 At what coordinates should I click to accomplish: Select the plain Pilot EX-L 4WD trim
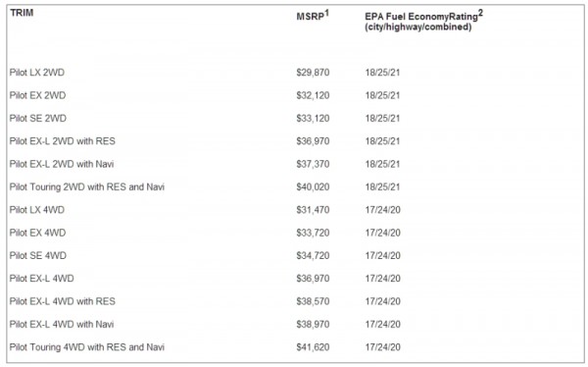41,279
